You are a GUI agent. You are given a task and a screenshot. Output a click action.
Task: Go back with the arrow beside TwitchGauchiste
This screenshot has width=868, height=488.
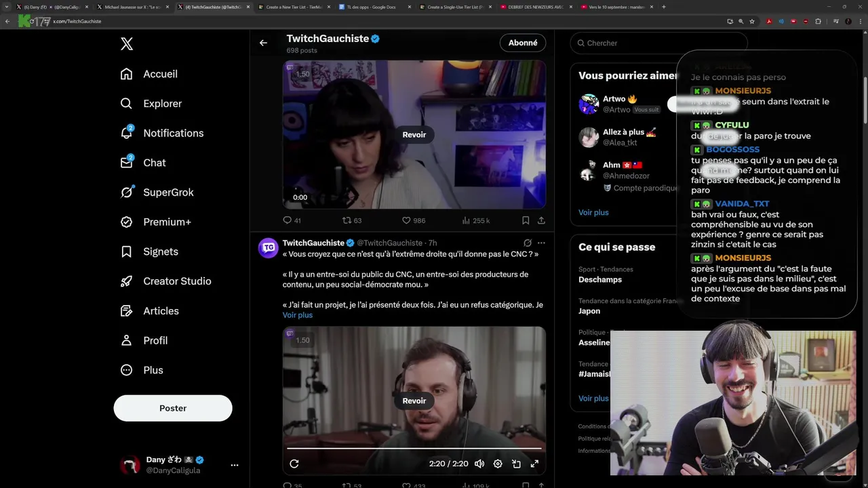coord(263,43)
